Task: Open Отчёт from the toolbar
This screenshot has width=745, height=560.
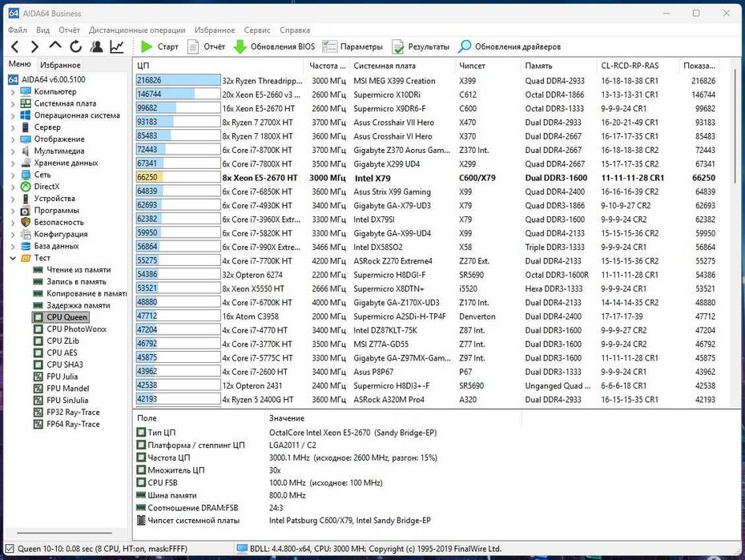Action: [206, 46]
